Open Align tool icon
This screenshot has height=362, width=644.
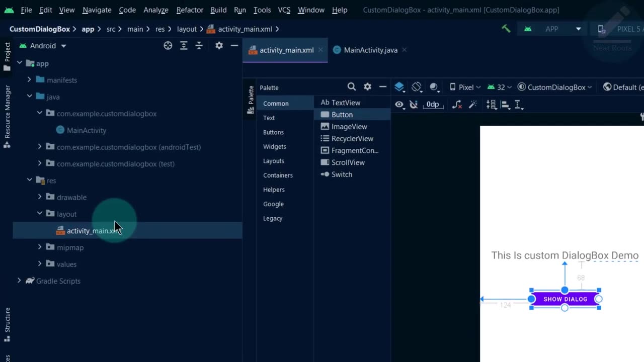pyautogui.click(x=506, y=105)
